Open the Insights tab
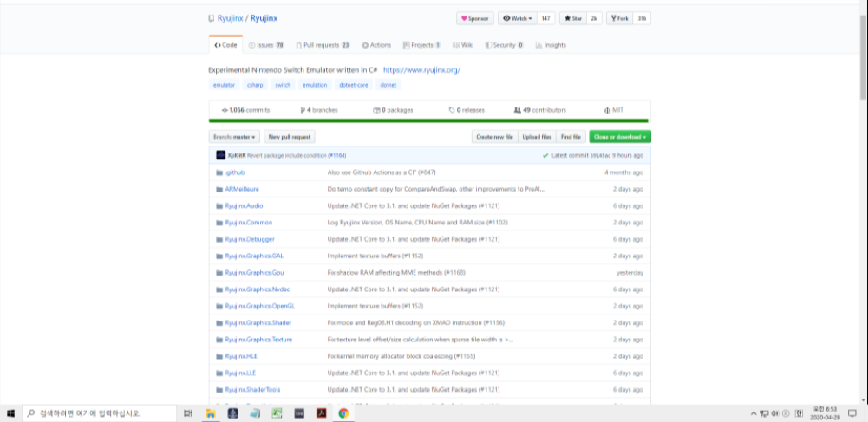 (551, 45)
